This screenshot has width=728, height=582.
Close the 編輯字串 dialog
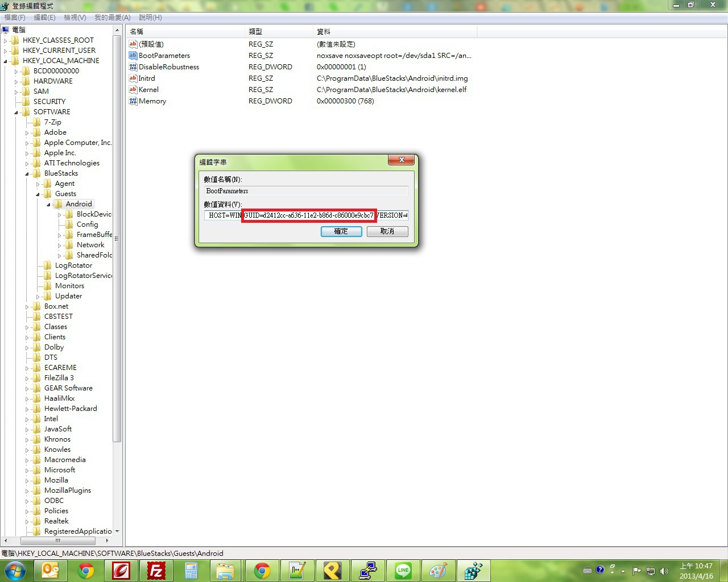click(x=402, y=160)
